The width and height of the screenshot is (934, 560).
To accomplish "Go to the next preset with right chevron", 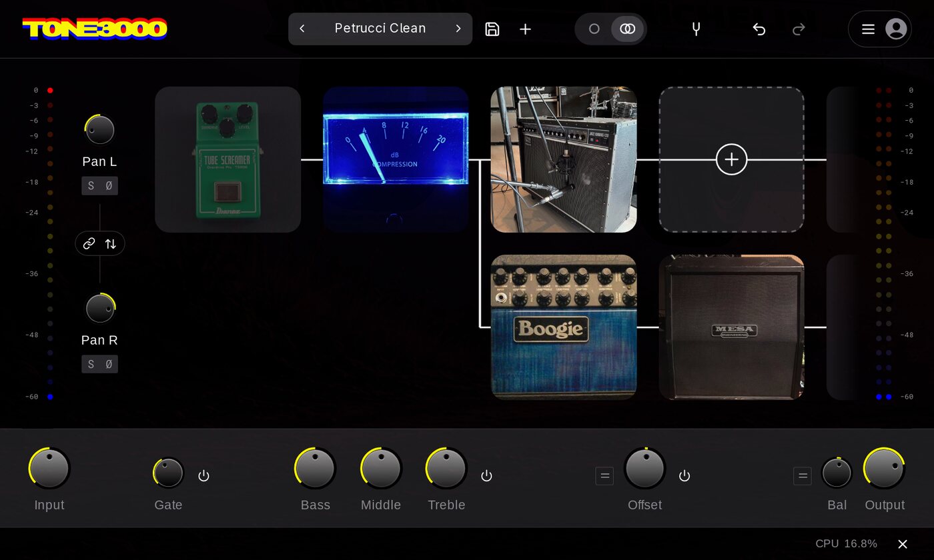I will click(458, 29).
